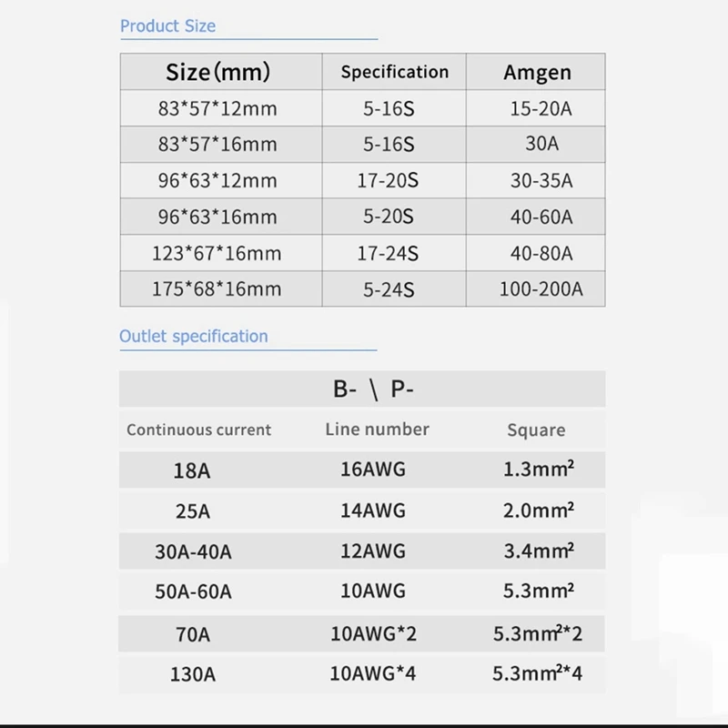The height and width of the screenshot is (728, 728).
Task: Select the 130A continuous current cell
Action: click(x=192, y=675)
